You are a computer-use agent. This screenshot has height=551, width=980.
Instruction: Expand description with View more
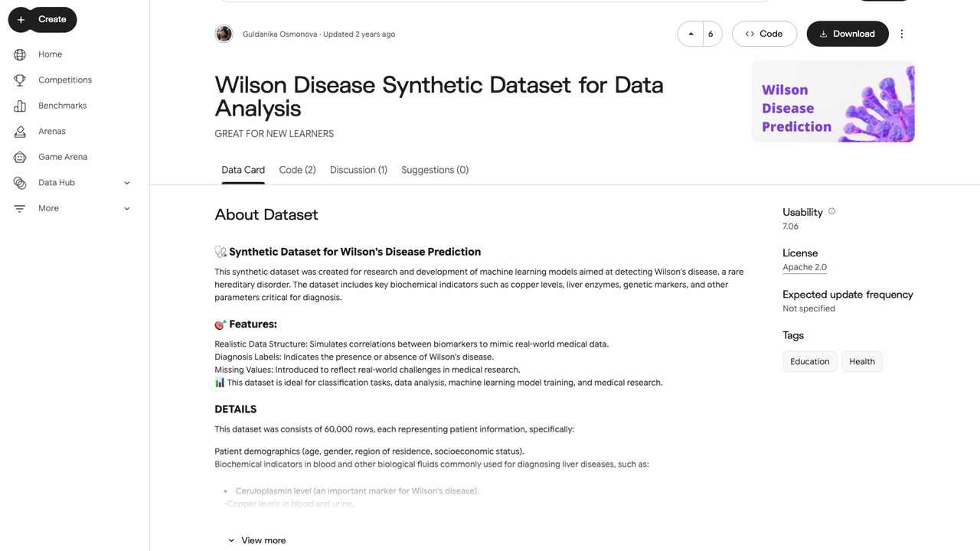(x=256, y=540)
